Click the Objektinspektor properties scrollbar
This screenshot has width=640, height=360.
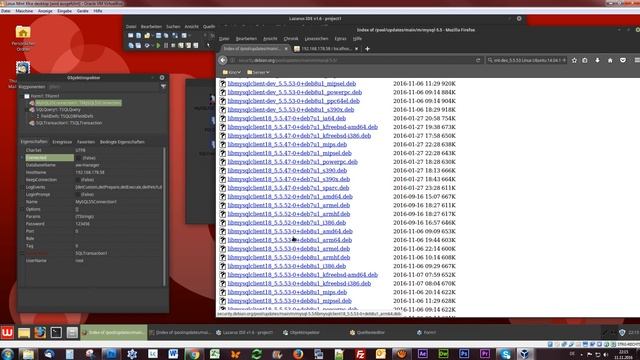164,216
